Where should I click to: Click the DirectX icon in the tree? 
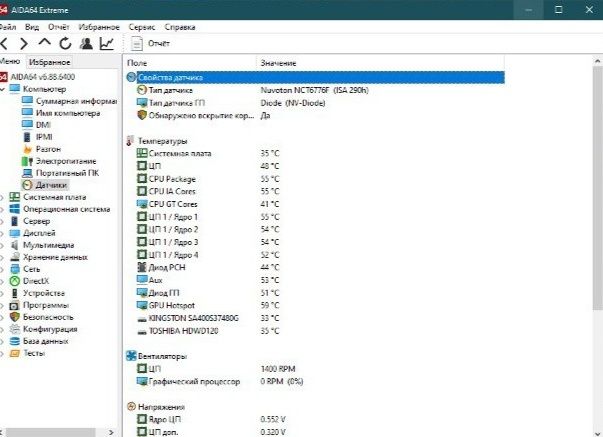[x=15, y=281]
